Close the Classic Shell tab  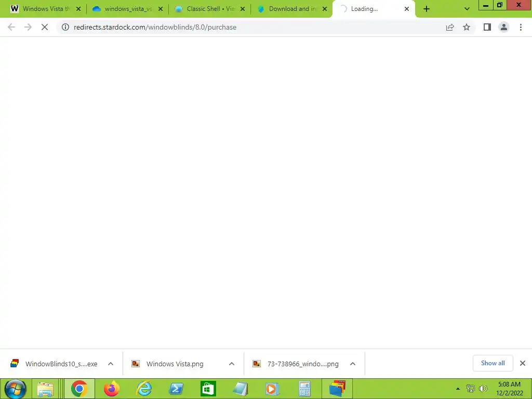click(243, 9)
